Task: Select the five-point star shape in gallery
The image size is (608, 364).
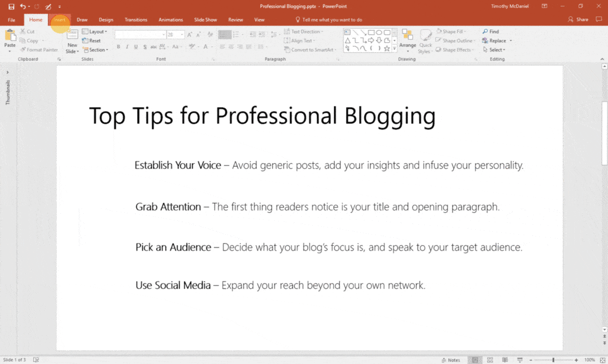Action: tap(387, 48)
